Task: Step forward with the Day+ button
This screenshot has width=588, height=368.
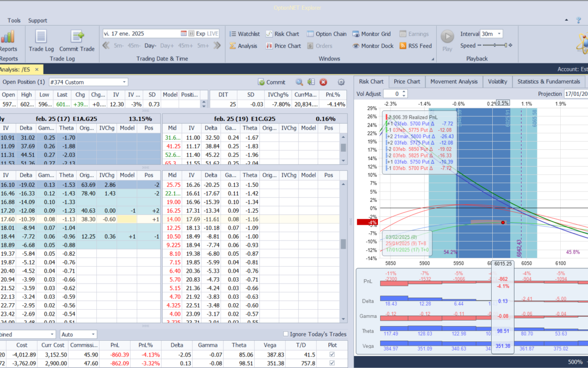Action: (167, 45)
